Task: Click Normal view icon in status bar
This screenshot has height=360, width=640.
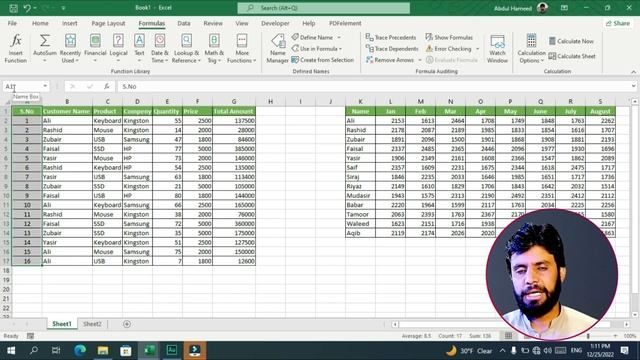Action: pos(508,336)
